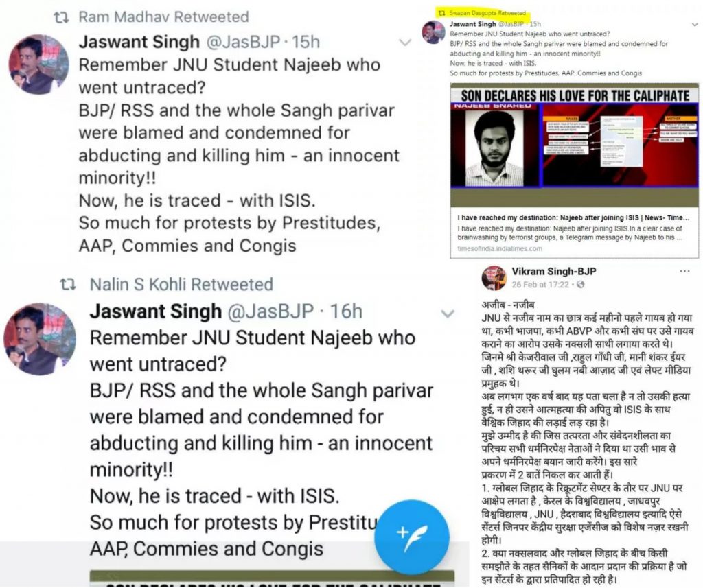Click the retweet icon beside Nalin S Kohli Retweeted

(68, 284)
